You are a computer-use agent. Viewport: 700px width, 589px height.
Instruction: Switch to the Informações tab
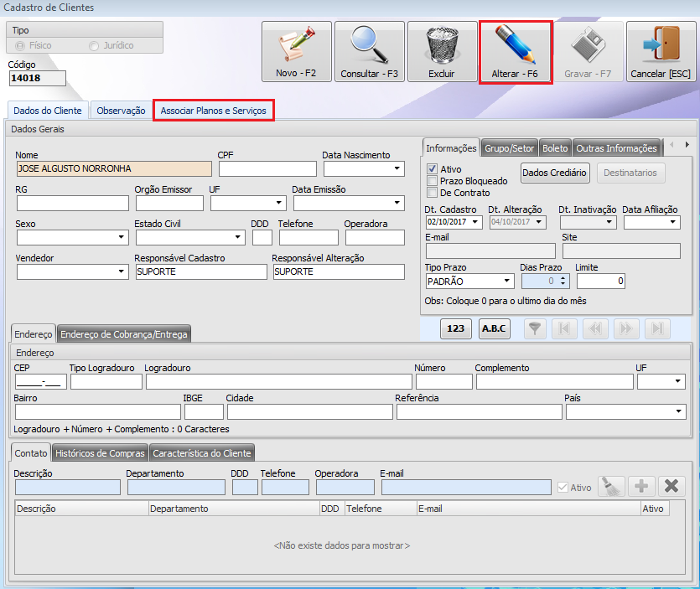[x=451, y=148]
